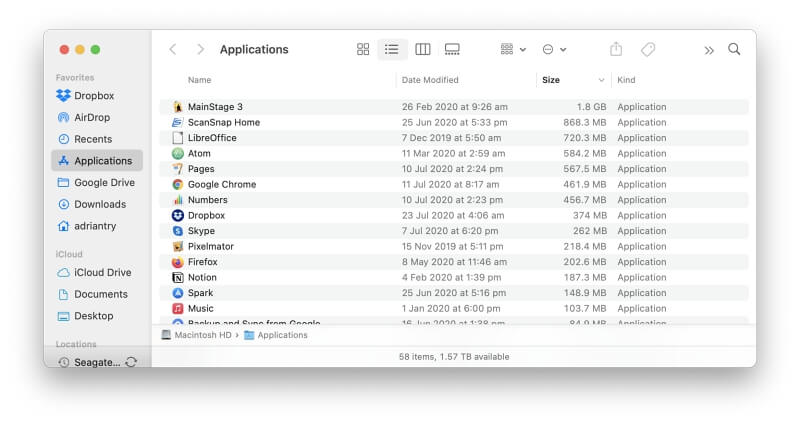
Task: Open the adriantry home folder
Action: (87, 226)
